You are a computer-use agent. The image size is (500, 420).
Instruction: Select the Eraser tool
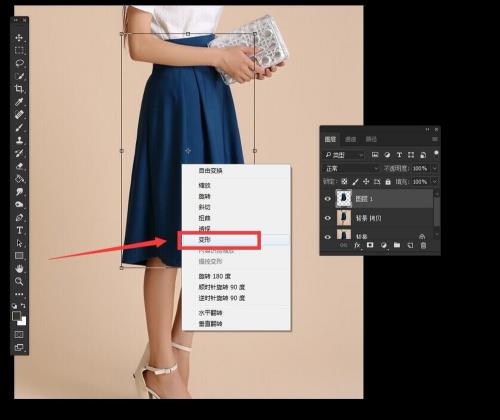coord(19,166)
